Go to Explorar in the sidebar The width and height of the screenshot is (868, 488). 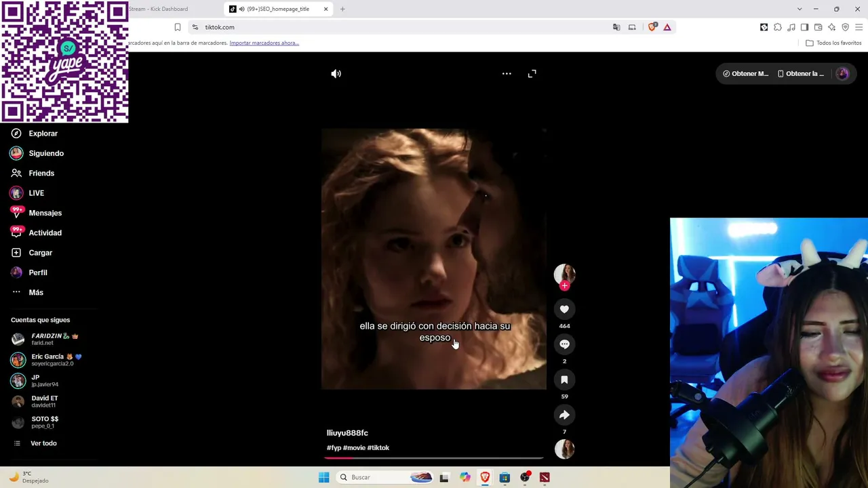(x=43, y=134)
